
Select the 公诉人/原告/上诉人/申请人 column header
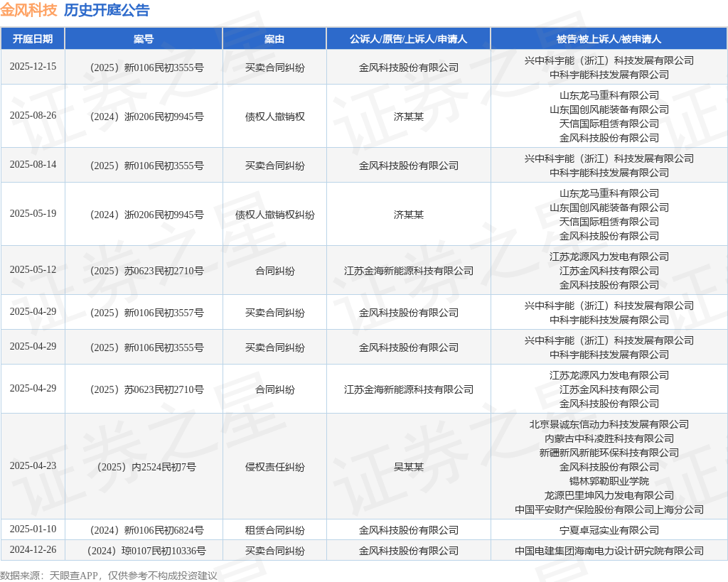[x=409, y=39]
